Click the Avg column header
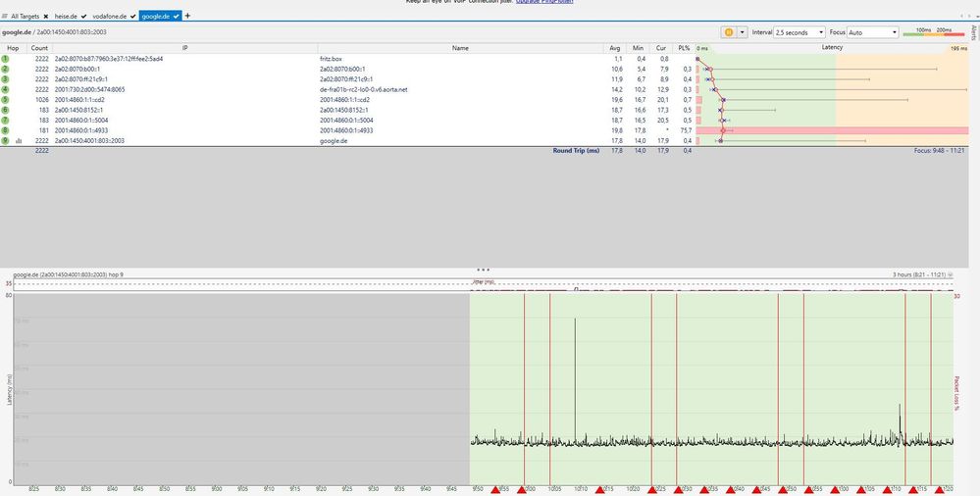980x496 pixels. click(x=615, y=48)
